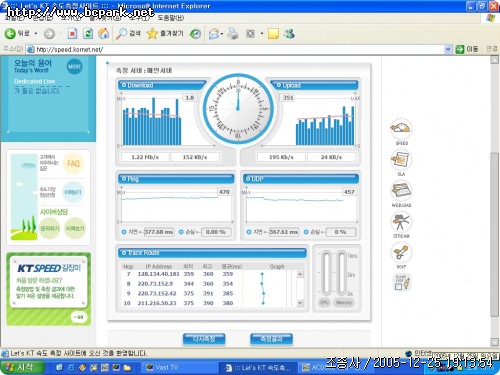Click the IE Home toolbar icon
This screenshot has height=375, width=500.
(x=103, y=33)
